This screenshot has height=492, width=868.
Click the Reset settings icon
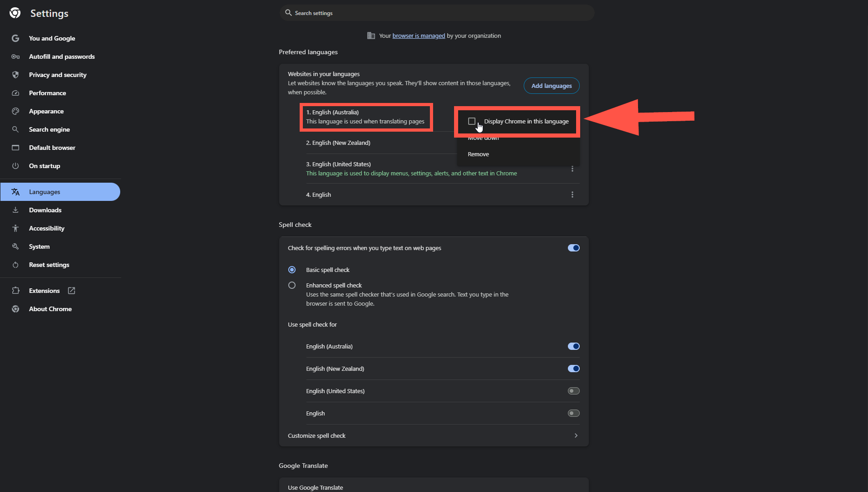click(15, 265)
